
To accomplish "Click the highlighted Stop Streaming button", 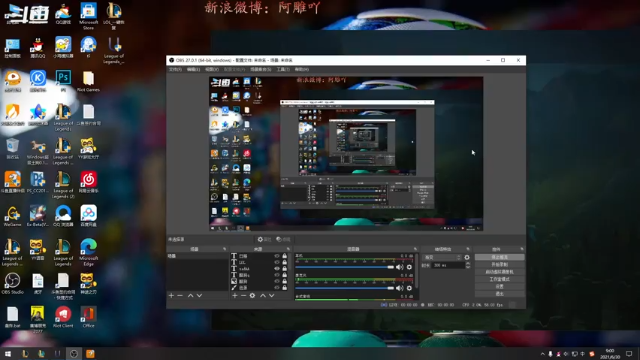I will coord(500,257).
